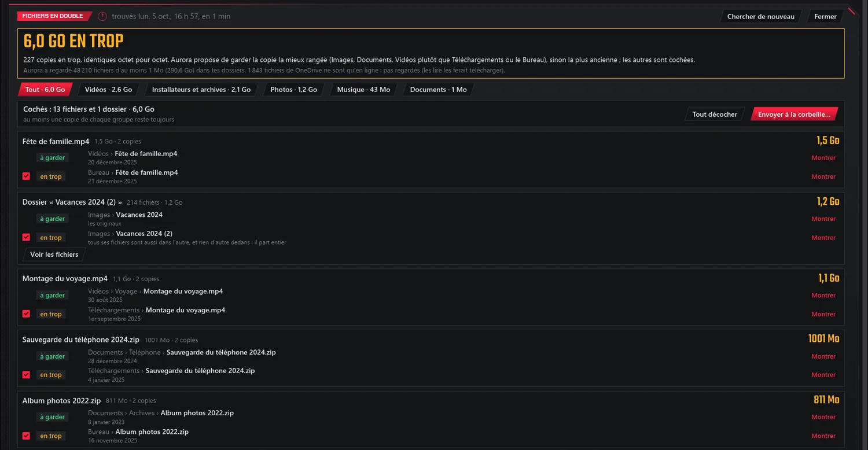Image resolution: width=868 pixels, height=450 pixels.
Task: Click the Montage du voyage.mp4 group title
Action: (65, 279)
